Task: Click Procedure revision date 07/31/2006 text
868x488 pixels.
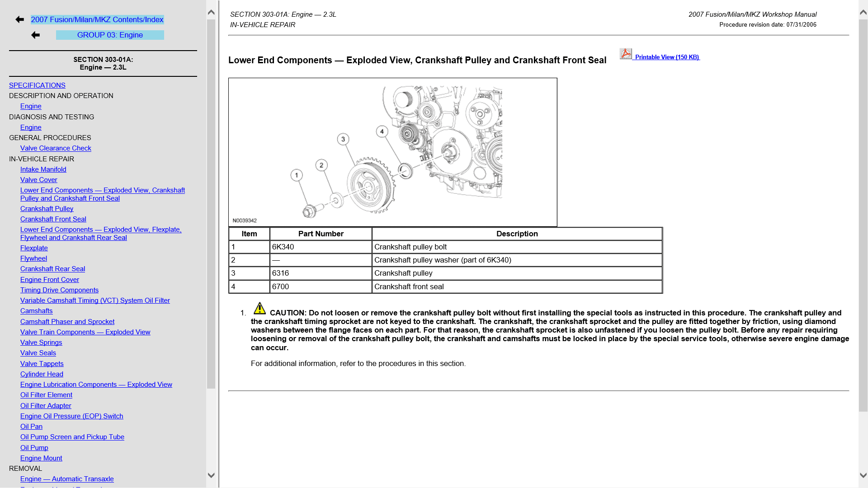Action: coord(768,25)
